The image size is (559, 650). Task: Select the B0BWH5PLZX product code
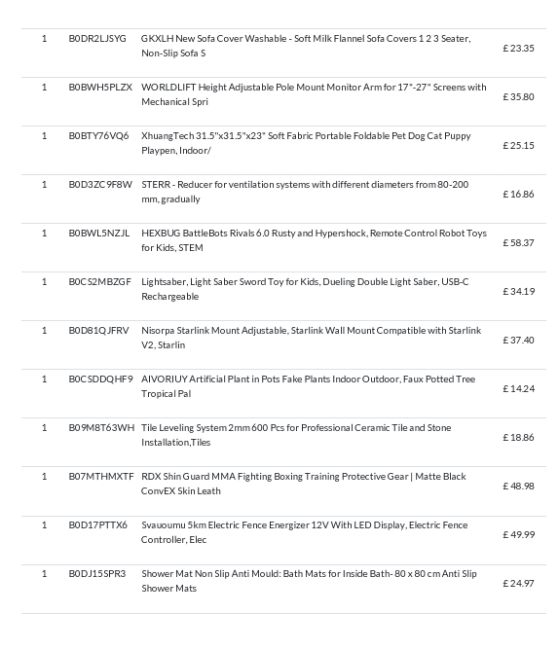(100, 87)
